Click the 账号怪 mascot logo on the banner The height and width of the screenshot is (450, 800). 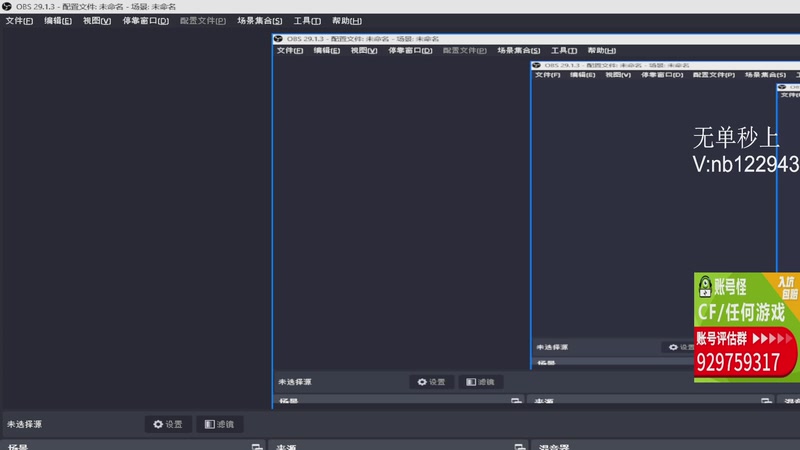705,287
